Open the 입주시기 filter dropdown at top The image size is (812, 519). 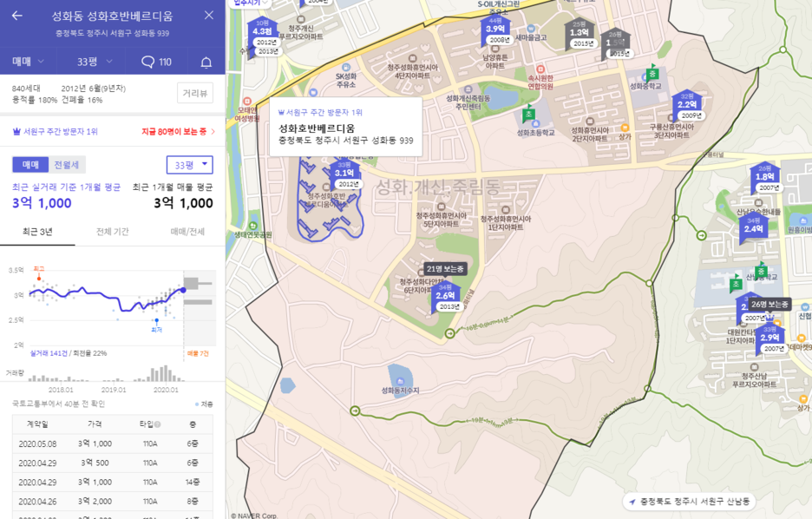[x=251, y=3]
